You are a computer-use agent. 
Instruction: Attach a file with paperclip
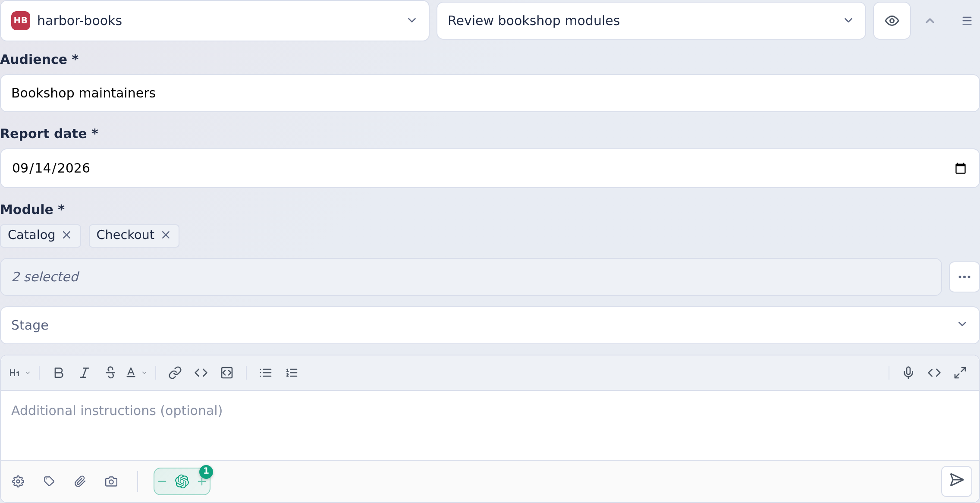[x=80, y=481]
